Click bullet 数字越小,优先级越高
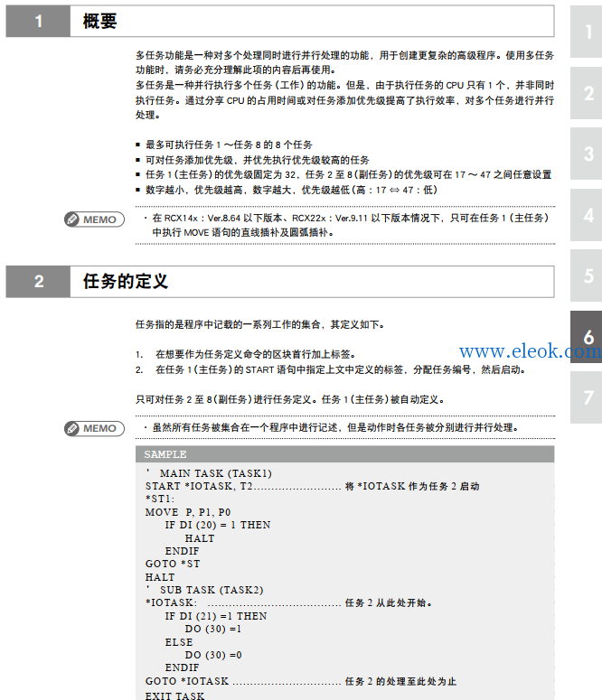The width and height of the screenshot is (602, 700). click(291, 190)
